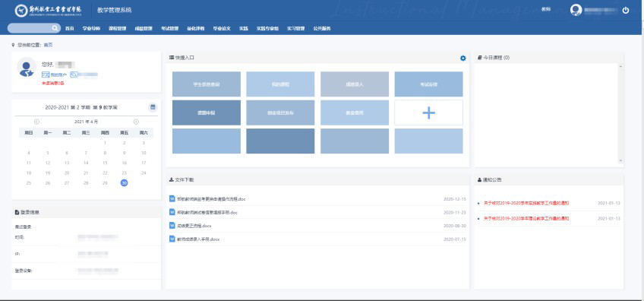Image resolution: width=644 pixels, height=301 pixels.
Task: Click 今日课程 panel scrollbar
Action: [620, 113]
